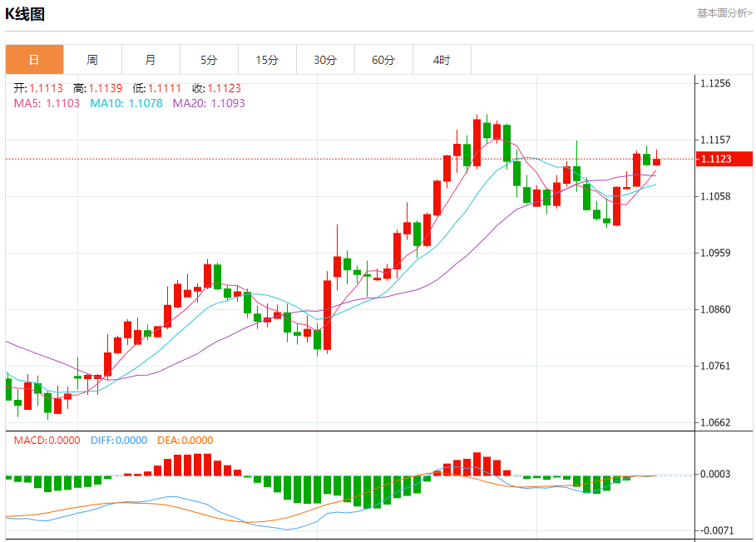Select the 日 daily chart tab
Image resolution: width=756 pixels, height=542 pixels.
point(34,60)
